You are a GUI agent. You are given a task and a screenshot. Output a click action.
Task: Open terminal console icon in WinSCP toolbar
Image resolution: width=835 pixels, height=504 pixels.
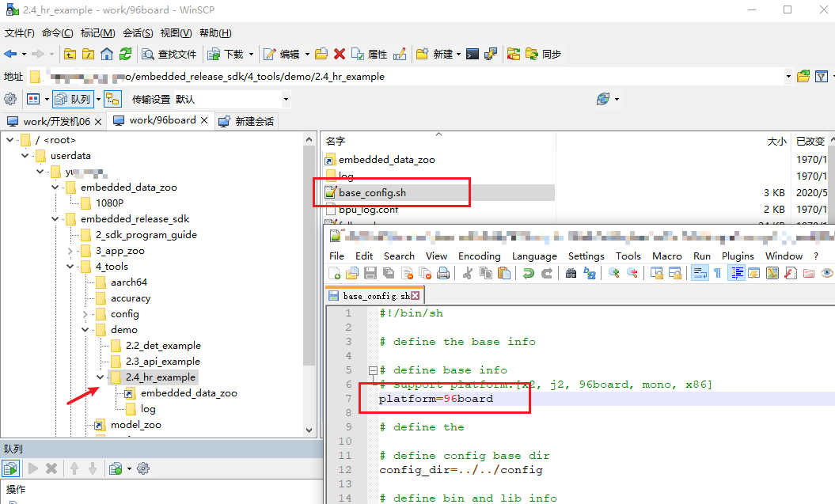(x=472, y=54)
